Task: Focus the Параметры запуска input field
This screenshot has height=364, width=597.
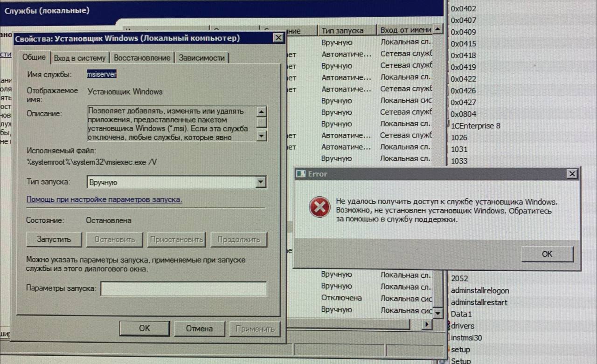Action: [184, 288]
